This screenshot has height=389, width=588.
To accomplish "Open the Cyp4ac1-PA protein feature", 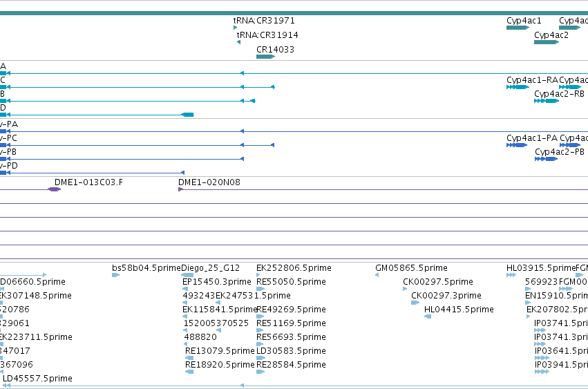I will tap(517, 145).
